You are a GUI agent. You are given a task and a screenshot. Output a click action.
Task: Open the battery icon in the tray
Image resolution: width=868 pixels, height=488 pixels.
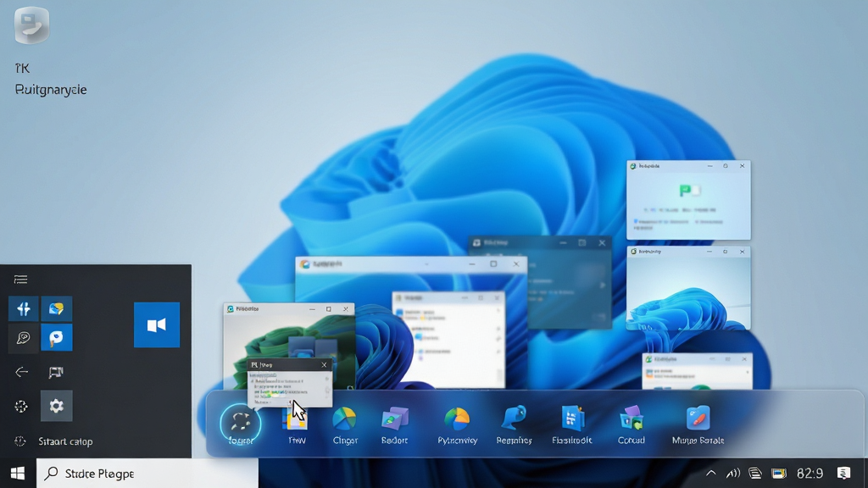click(x=779, y=473)
